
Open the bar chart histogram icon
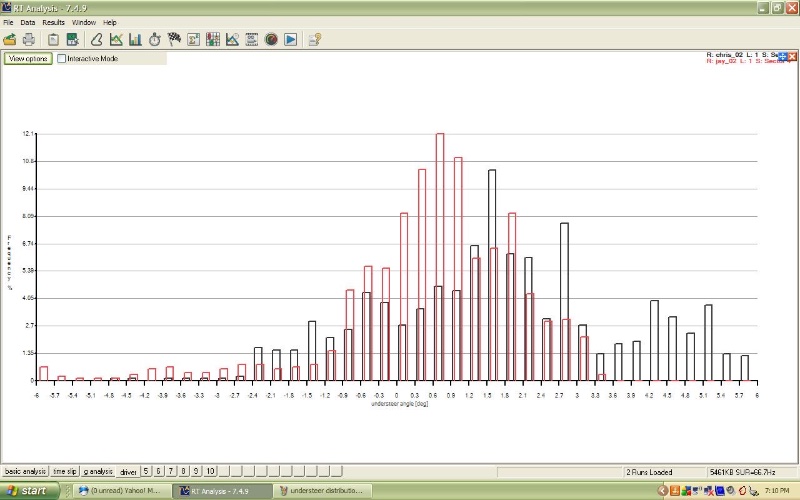[x=135, y=40]
